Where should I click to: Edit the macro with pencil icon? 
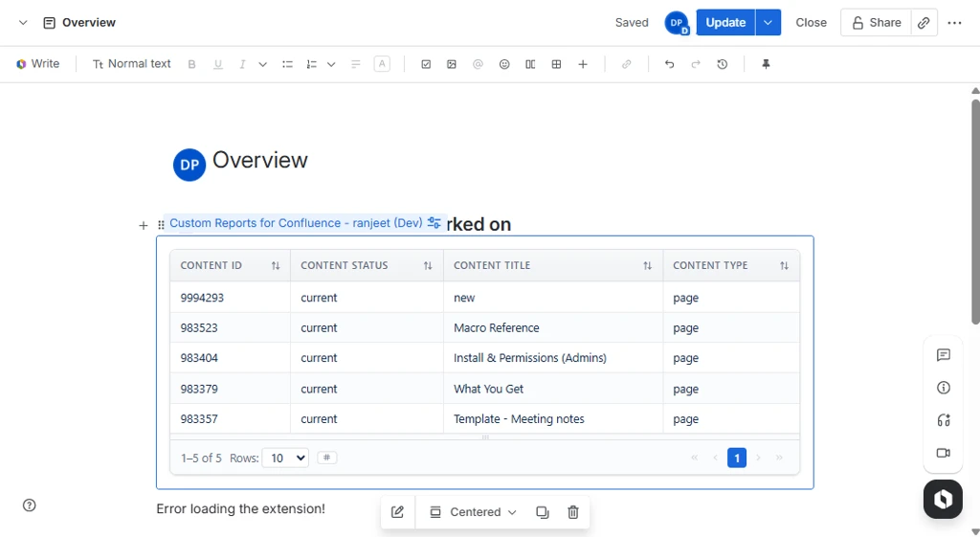point(397,512)
